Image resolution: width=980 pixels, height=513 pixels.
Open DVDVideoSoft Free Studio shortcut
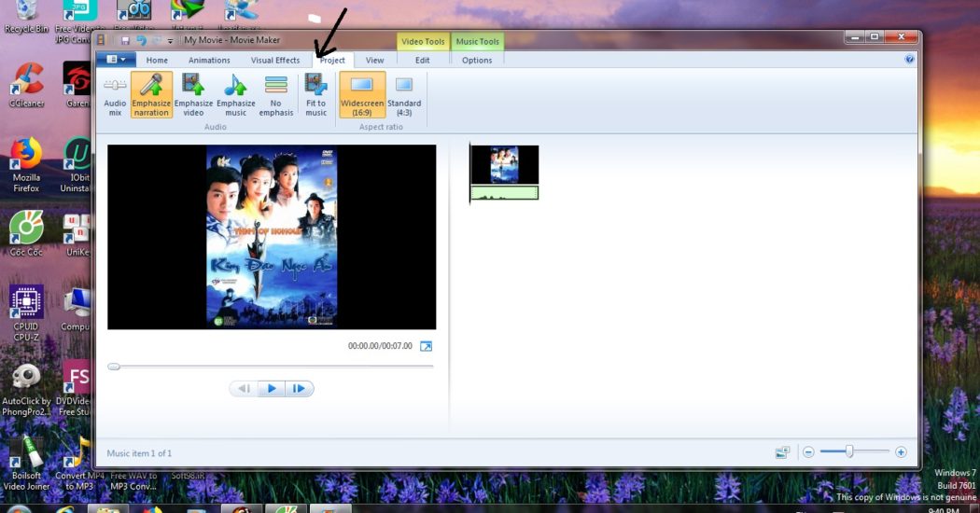(75, 390)
